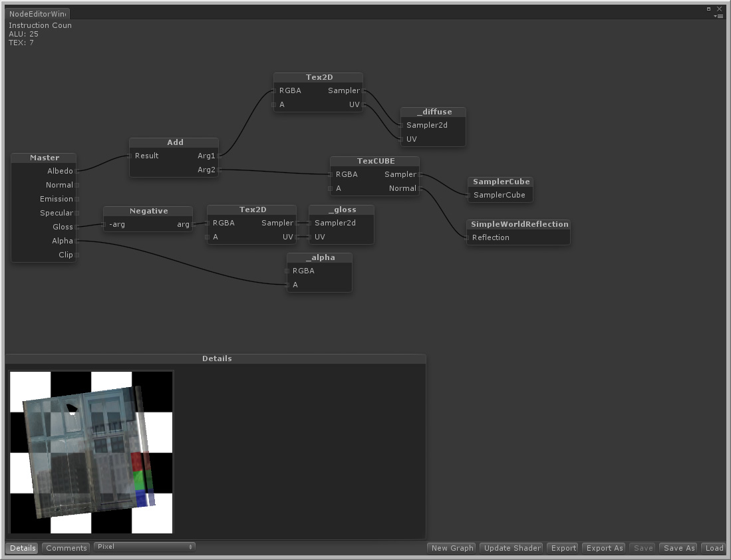Click the New Graph button
The height and width of the screenshot is (560, 731).
tap(452, 548)
